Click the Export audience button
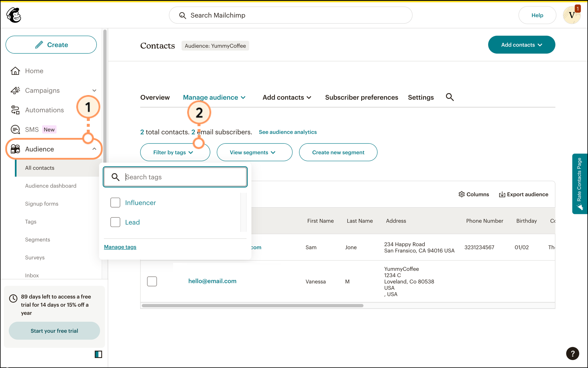588x368 pixels. 523,194
